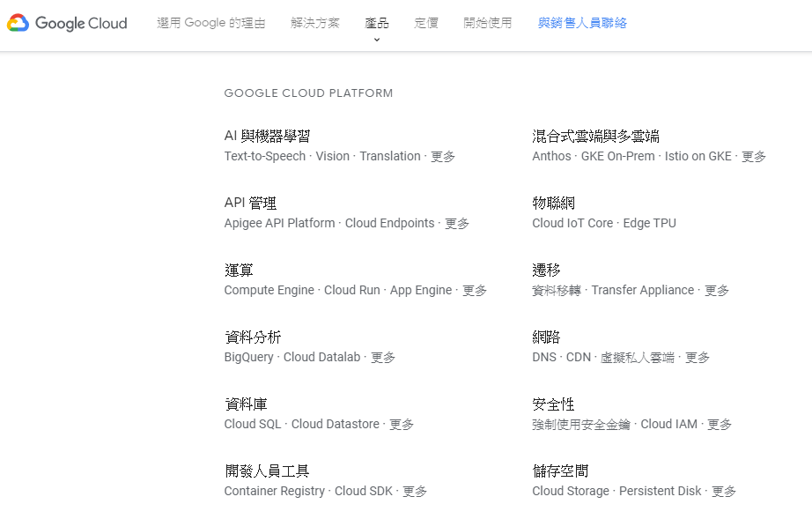Open 資料分析 category heading
This screenshot has width=812, height=519.
pyautogui.click(x=253, y=337)
